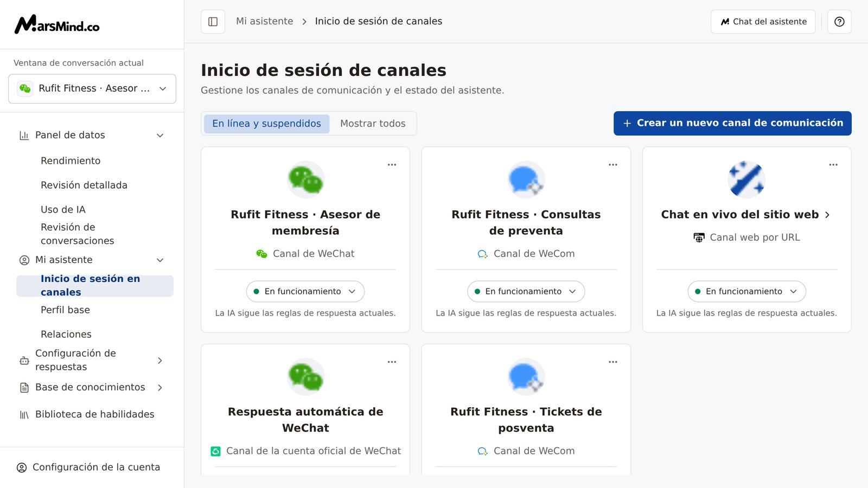Click the Rufit Fitness · Consultas de preventa title
Image resolution: width=868 pixels, height=488 pixels.
coord(526,223)
